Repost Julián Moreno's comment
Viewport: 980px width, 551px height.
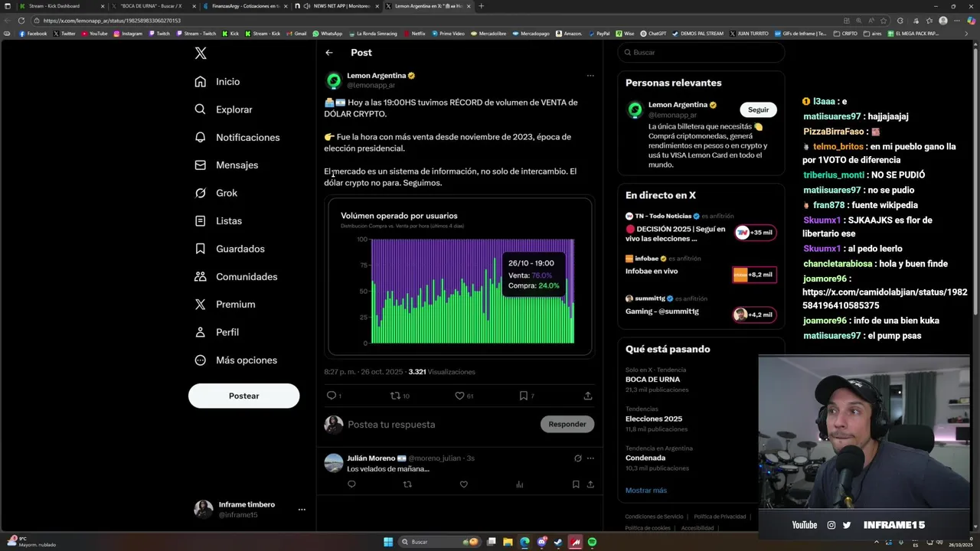pyautogui.click(x=407, y=484)
